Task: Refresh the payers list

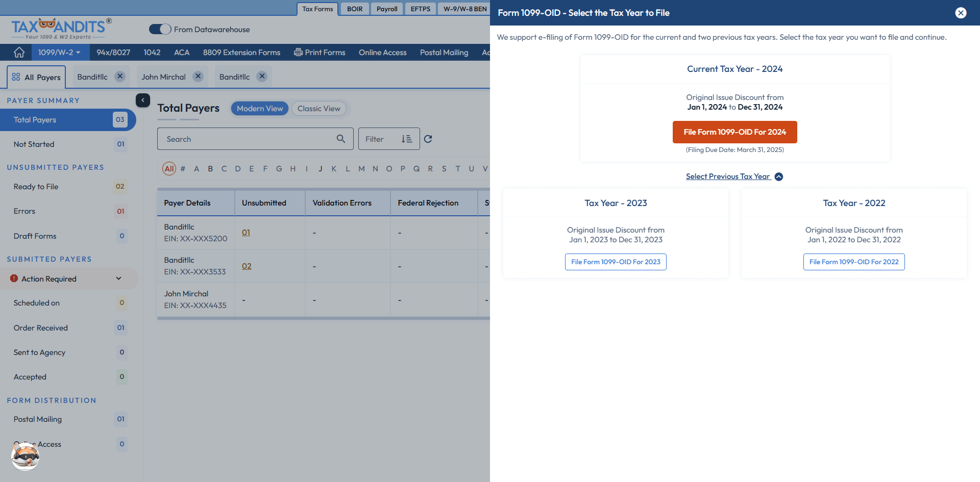Action: tap(428, 139)
